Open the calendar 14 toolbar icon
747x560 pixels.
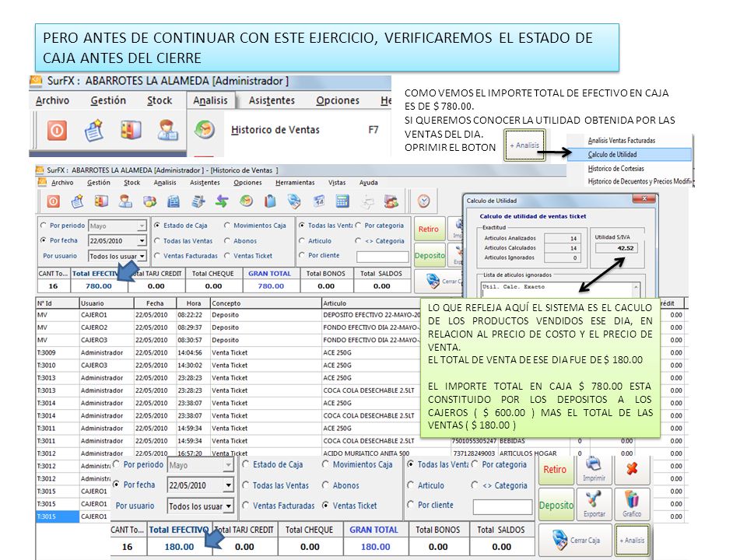coord(319,201)
